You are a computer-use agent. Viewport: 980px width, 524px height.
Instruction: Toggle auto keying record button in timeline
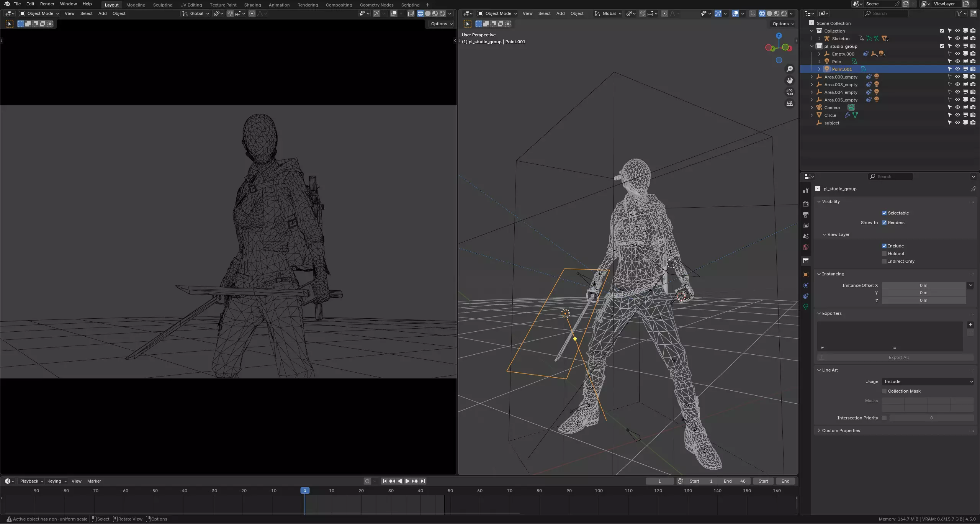(x=367, y=481)
